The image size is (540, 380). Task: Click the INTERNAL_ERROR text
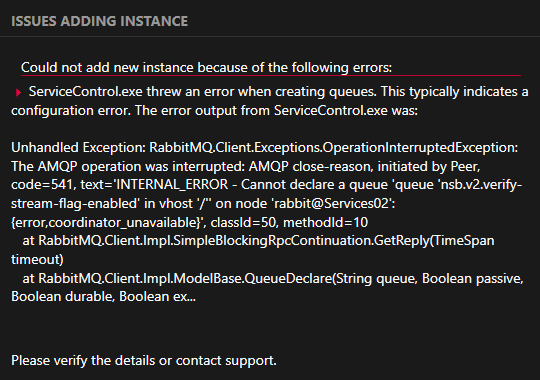point(173,185)
